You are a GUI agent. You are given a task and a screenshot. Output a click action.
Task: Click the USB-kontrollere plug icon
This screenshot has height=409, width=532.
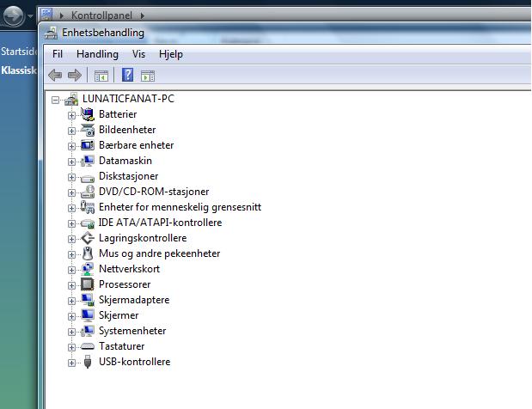88,362
